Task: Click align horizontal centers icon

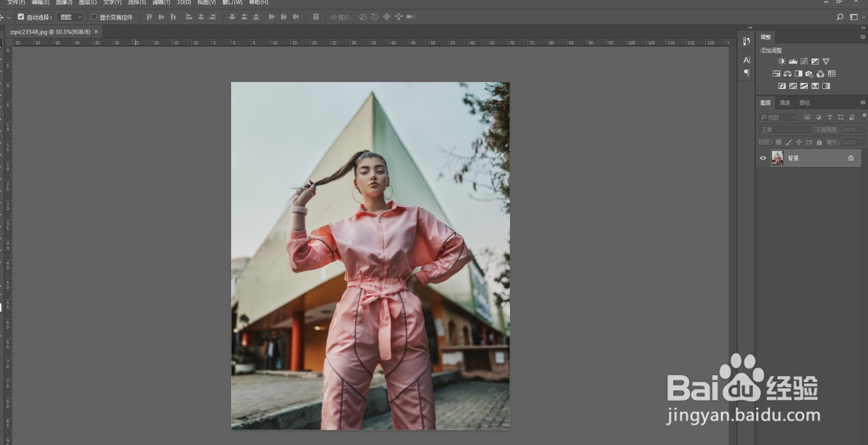Action: point(201,17)
